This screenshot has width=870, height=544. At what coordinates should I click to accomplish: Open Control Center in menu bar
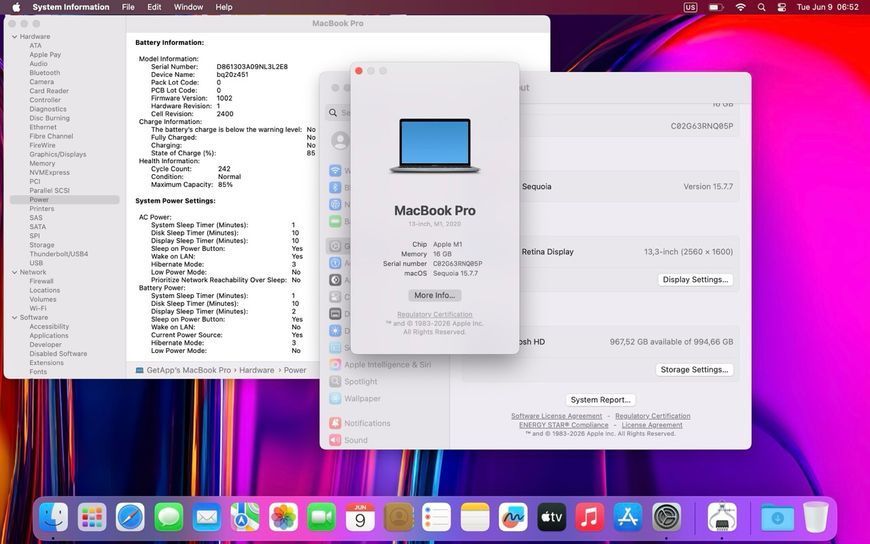click(x=782, y=7)
